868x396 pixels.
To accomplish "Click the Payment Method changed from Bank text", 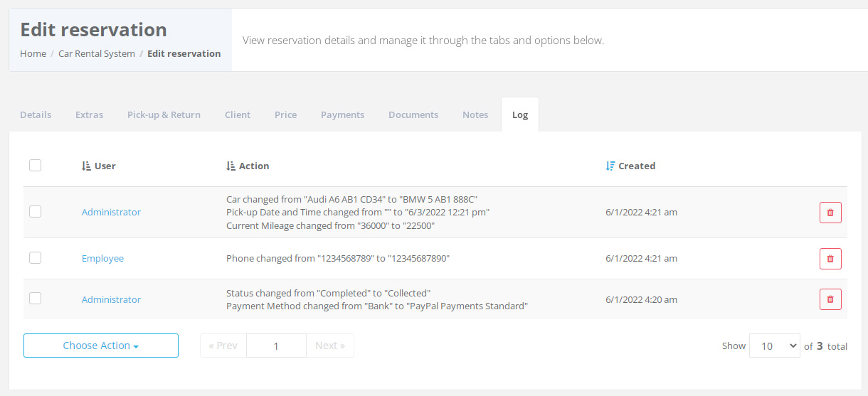I will point(377,306).
